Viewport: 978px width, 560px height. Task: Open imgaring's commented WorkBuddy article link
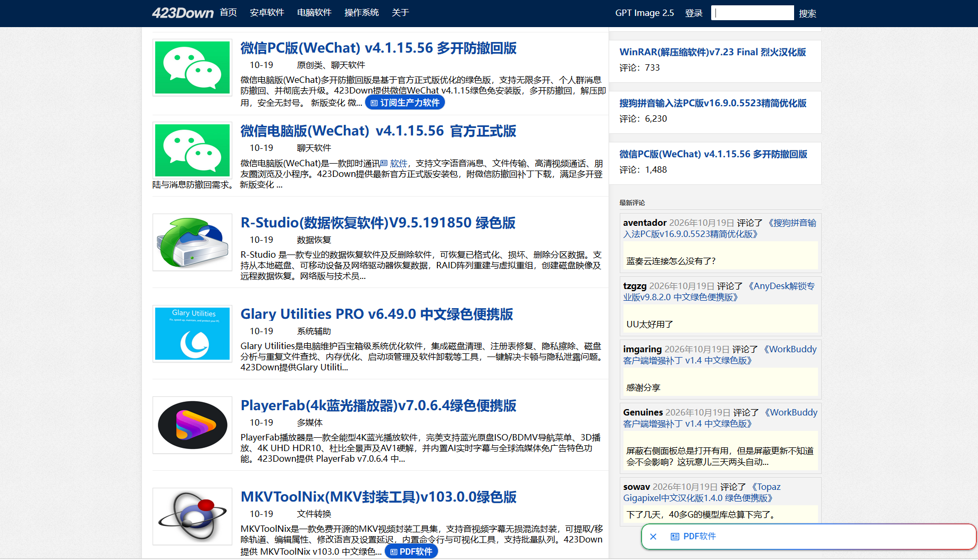point(720,355)
